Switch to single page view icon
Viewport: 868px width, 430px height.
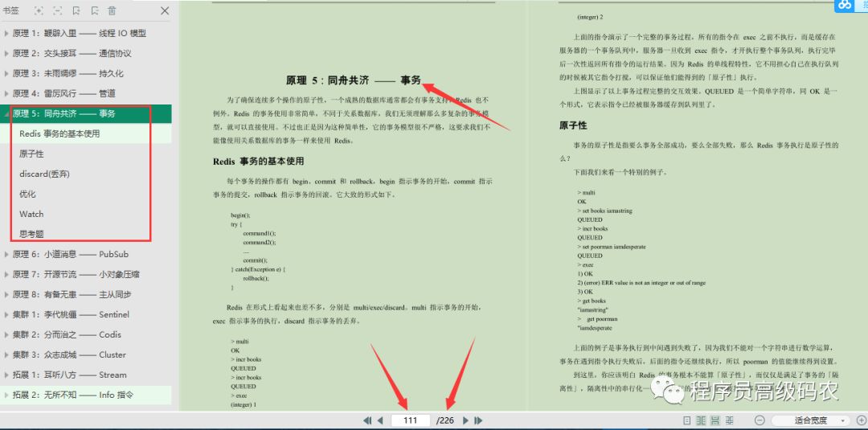point(687,420)
